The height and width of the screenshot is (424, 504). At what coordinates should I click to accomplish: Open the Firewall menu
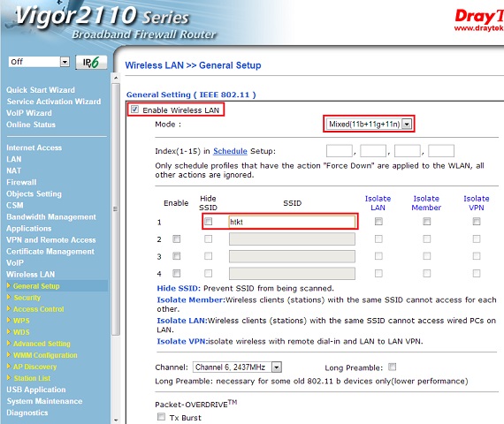tap(21, 183)
